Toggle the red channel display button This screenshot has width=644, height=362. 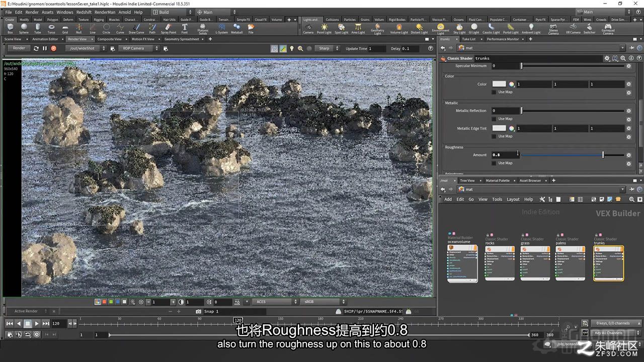[104, 302]
